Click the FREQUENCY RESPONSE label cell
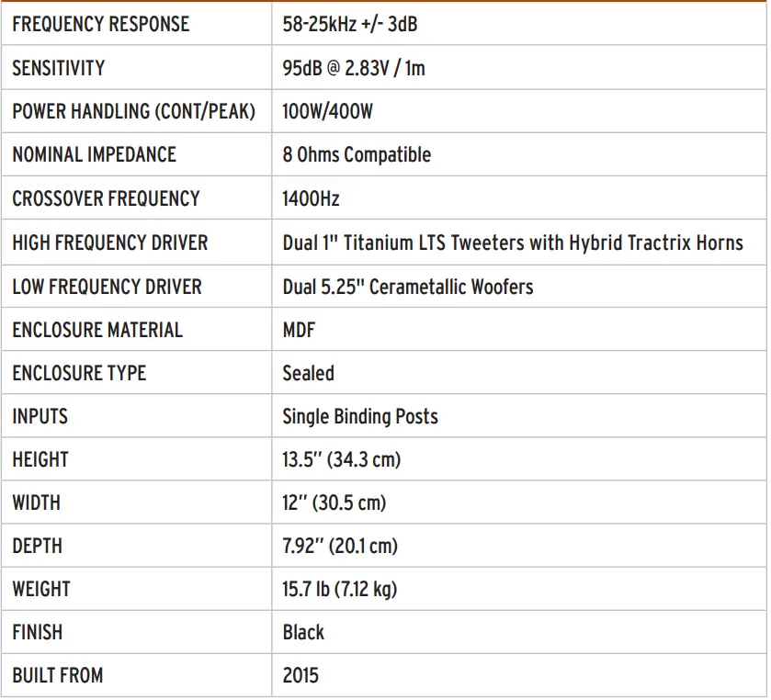This screenshot has height=700, width=771. (x=101, y=25)
